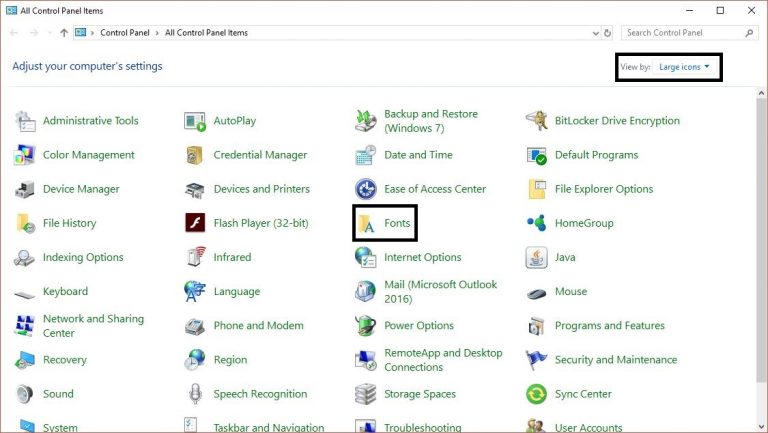Click the Java coffee cup icon

[x=536, y=258]
